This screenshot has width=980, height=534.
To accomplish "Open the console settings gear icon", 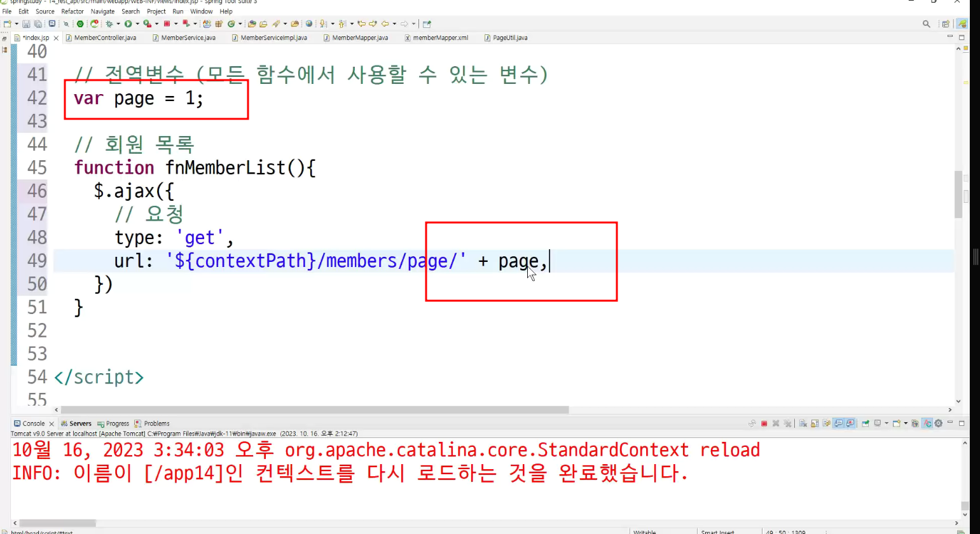I will pos(939,423).
